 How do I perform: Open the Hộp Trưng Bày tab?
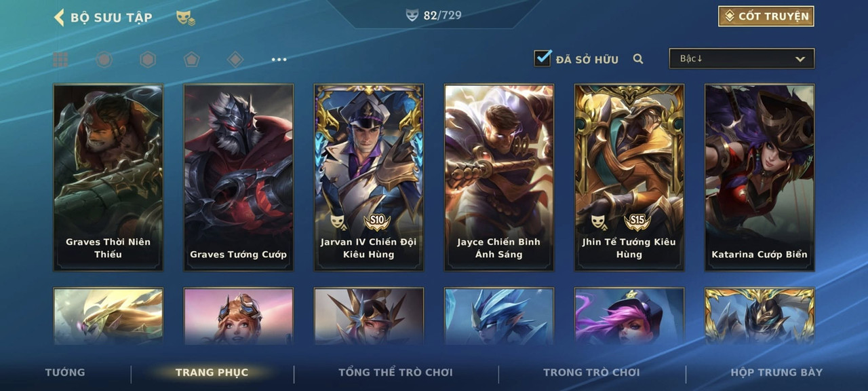click(x=776, y=372)
